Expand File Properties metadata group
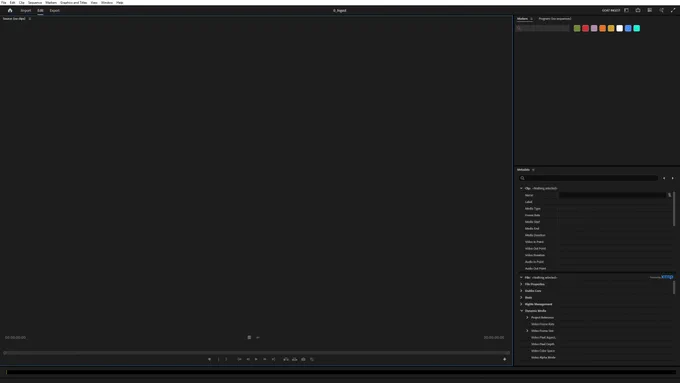 point(521,284)
